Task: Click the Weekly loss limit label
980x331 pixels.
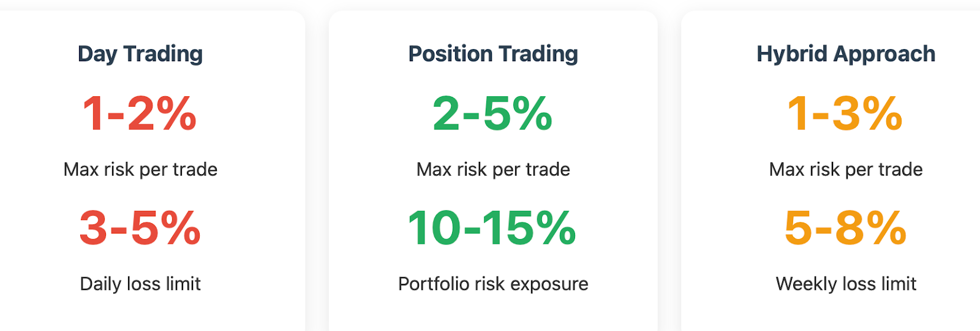Action: coord(846,284)
